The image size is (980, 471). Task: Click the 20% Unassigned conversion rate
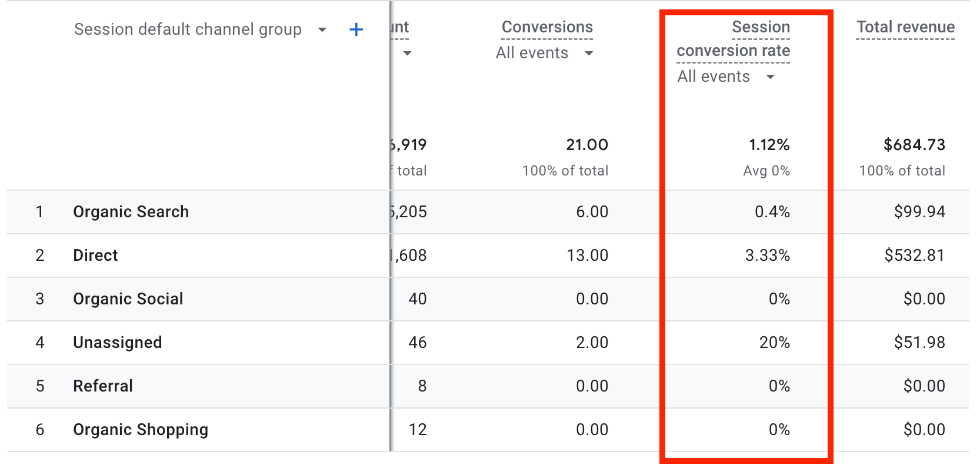pos(774,343)
